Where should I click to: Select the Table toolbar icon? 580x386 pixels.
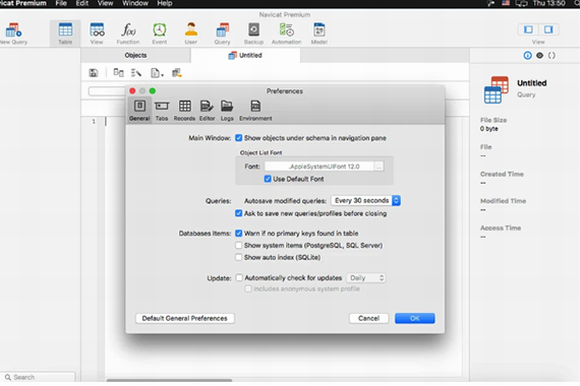(x=65, y=34)
